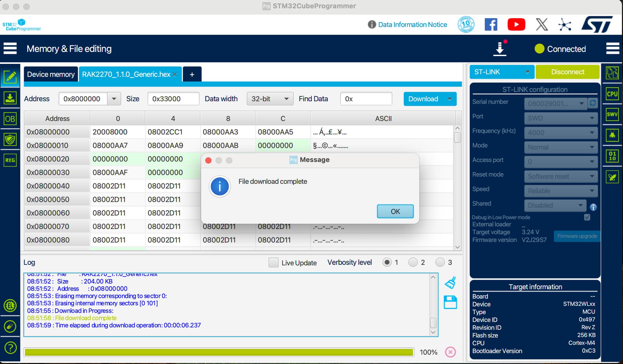Viewport: 623px width, 364px height.
Task: Open the Erasing & Programming download icon
Action: point(10,98)
